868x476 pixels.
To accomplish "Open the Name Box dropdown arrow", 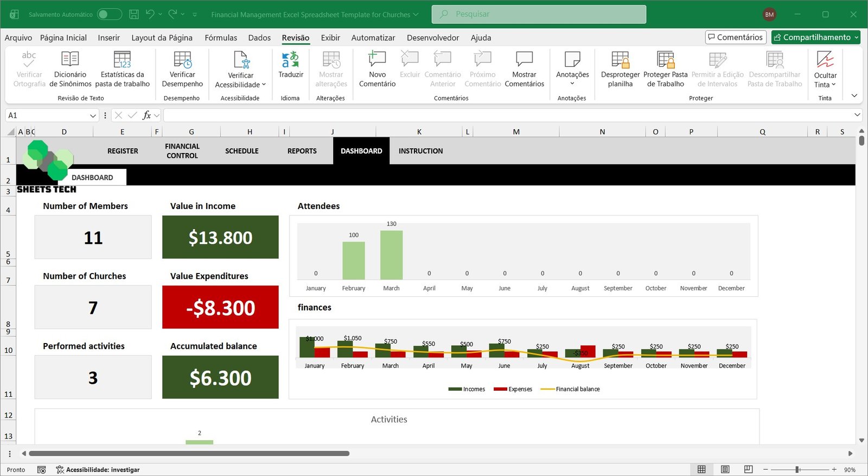I will click(x=92, y=116).
